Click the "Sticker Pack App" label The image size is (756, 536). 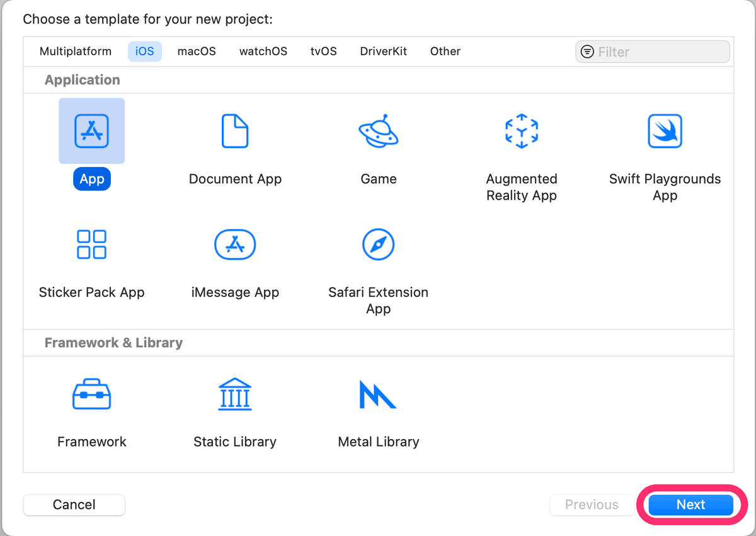click(91, 292)
